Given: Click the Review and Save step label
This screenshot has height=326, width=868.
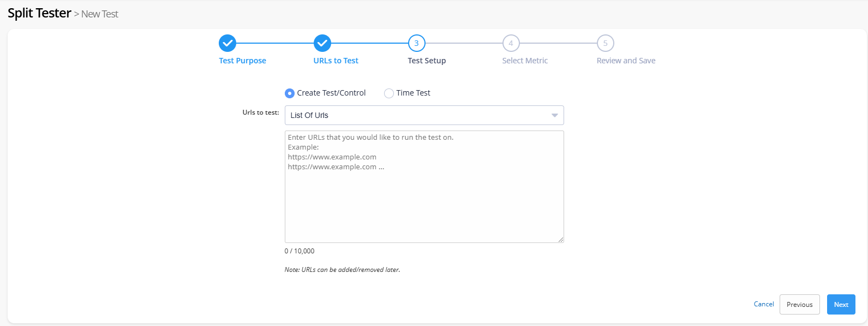Looking at the screenshot, I should tap(626, 61).
